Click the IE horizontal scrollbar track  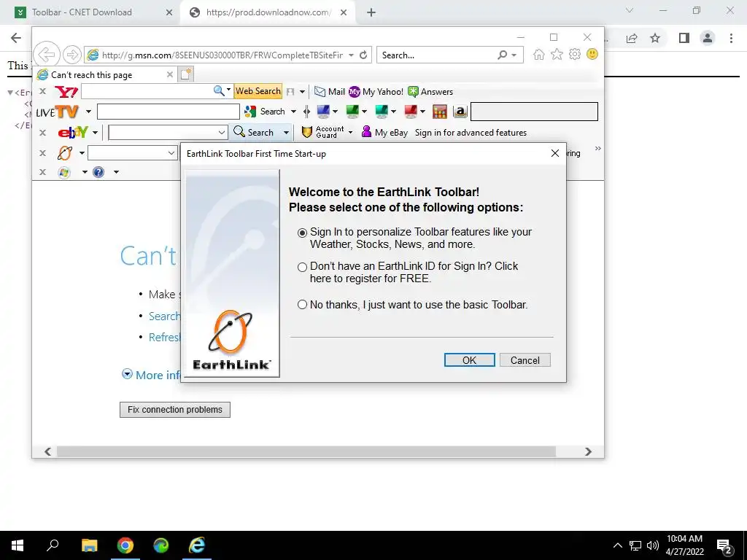coord(306,451)
